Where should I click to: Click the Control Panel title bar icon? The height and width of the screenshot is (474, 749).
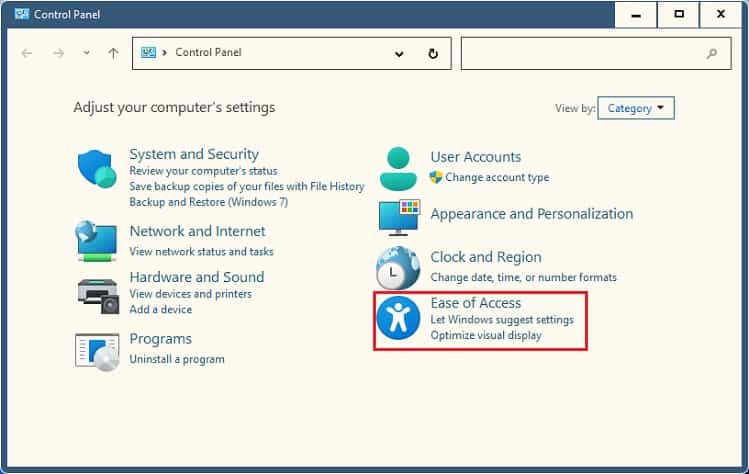pos(21,13)
